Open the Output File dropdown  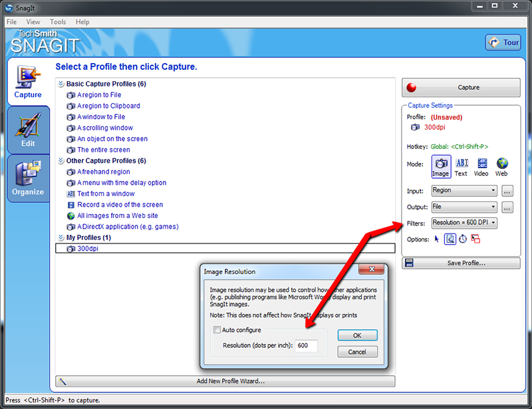point(464,207)
